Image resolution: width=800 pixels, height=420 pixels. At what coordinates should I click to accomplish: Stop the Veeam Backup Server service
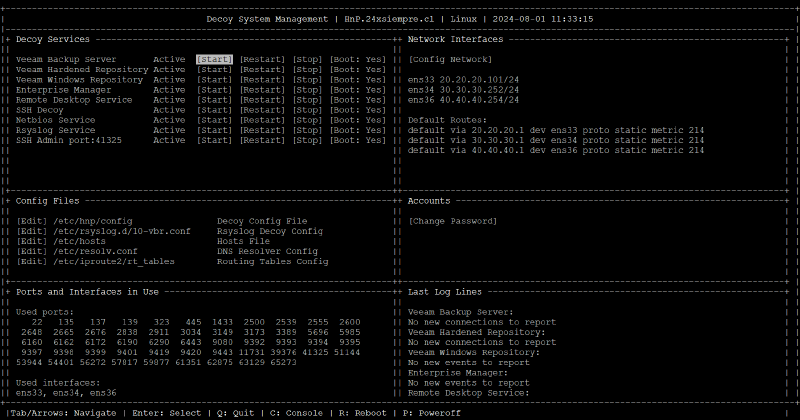point(307,59)
